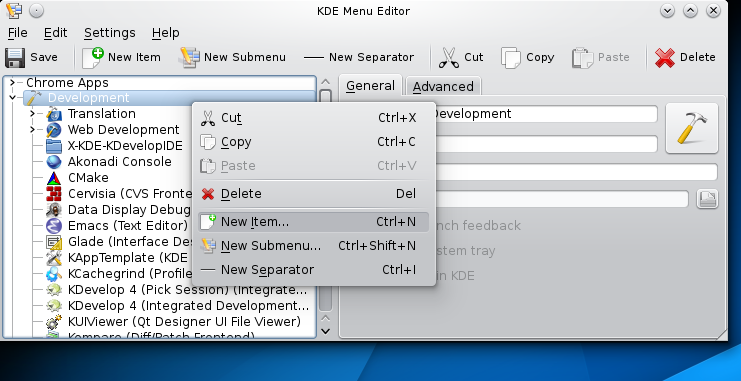Click the Save floppy disk icon
The width and height of the screenshot is (741, 381).
15,58
